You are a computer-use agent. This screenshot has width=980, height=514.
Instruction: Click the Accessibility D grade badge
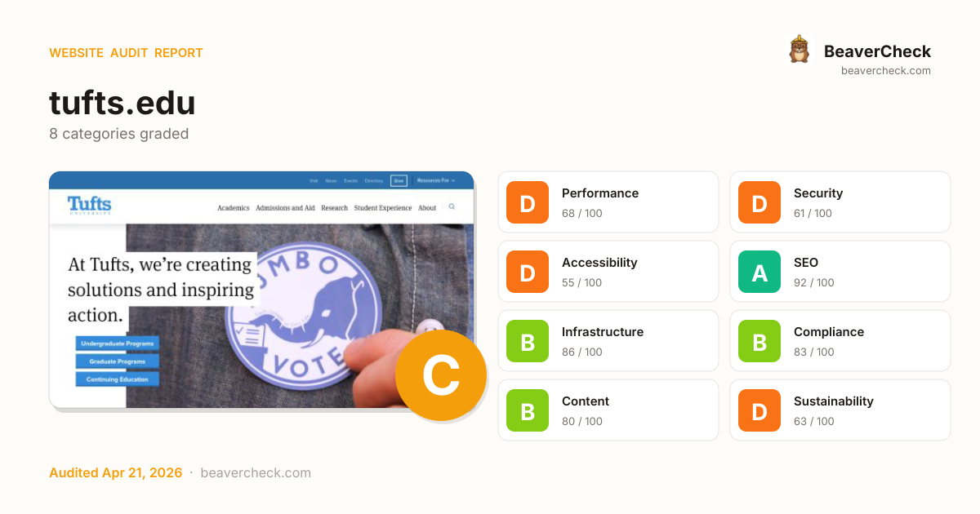528,272
